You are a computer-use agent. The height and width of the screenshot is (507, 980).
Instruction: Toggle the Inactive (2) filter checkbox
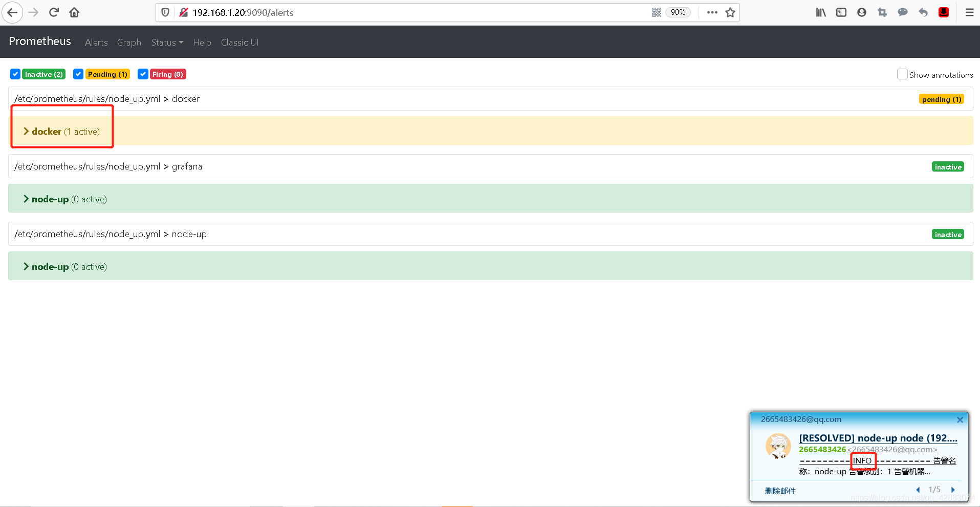click(15, 74)
